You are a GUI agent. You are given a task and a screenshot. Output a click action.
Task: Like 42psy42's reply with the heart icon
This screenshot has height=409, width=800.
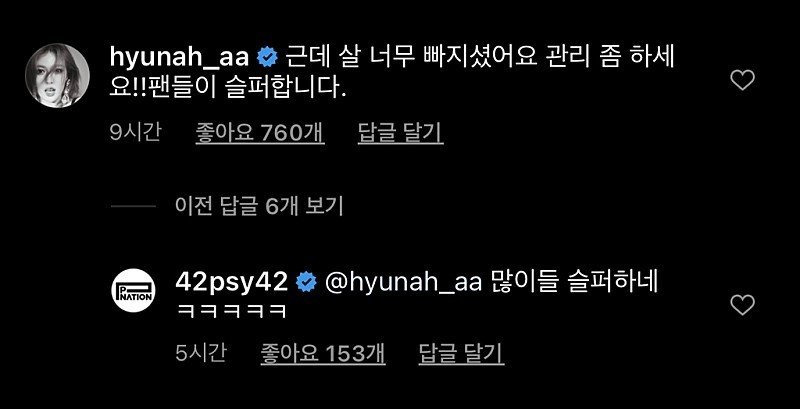[742, 305]
